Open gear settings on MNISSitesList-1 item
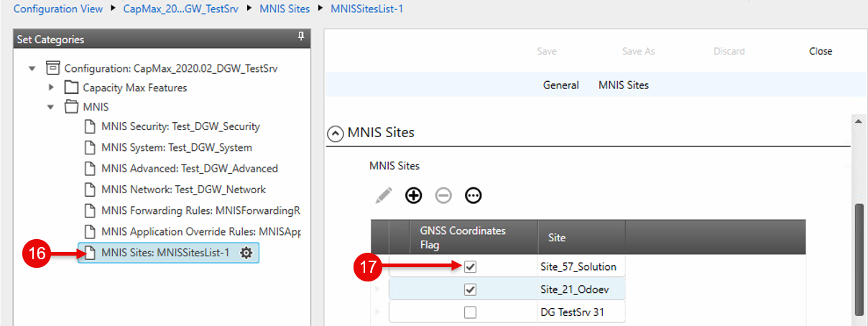 coord(246,253)
